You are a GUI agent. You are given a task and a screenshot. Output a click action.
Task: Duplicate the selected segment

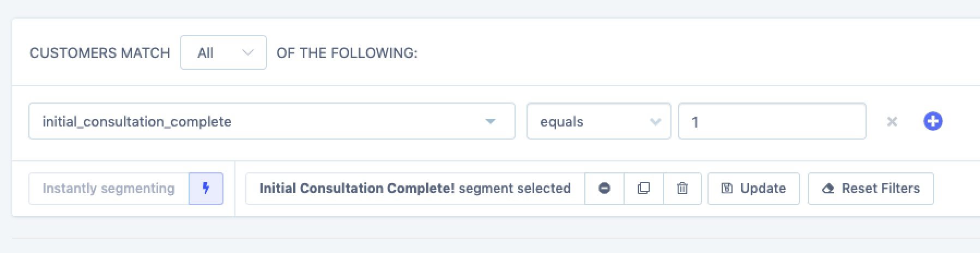[x=644, y=188]
